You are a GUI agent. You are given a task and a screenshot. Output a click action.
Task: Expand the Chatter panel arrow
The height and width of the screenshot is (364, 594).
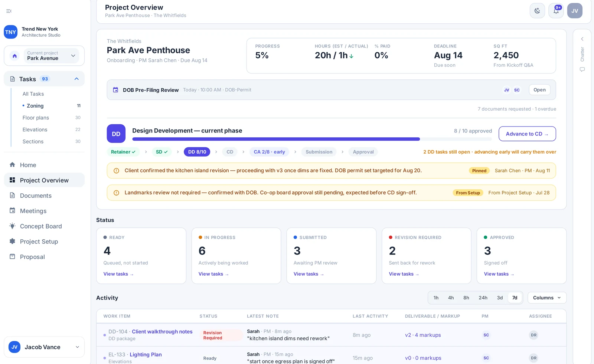pos(582,39)
